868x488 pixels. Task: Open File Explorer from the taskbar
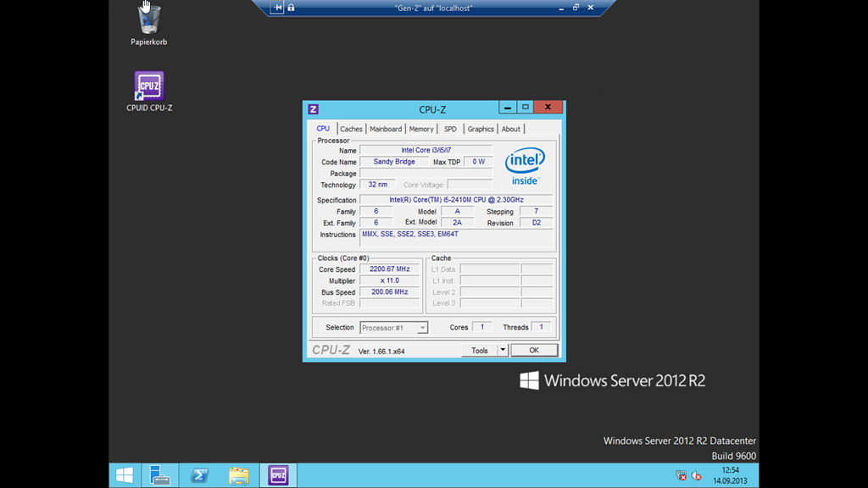pyautogui.click(x=238, y=475)
